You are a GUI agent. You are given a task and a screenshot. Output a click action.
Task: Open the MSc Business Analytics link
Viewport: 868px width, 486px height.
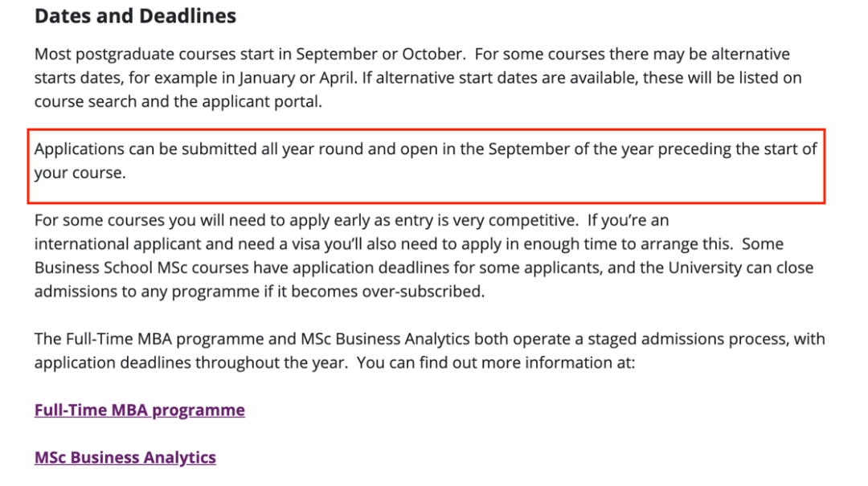click(x=125, y=458)
